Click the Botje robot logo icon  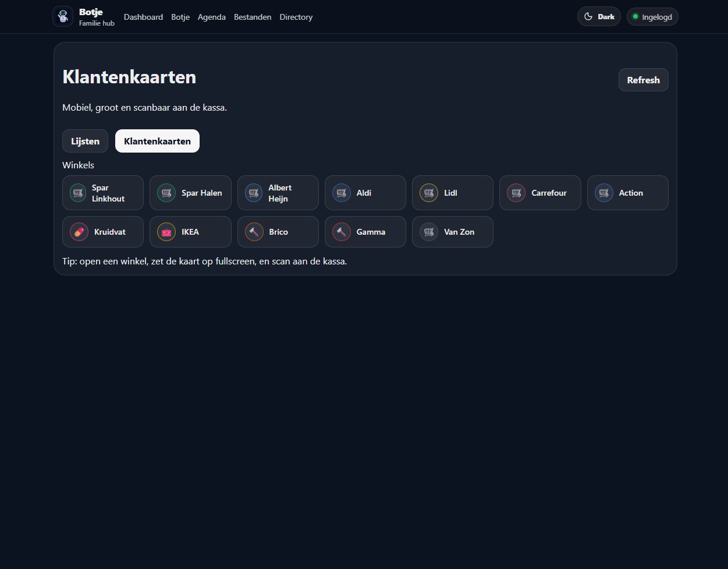(x=63, y=17)
